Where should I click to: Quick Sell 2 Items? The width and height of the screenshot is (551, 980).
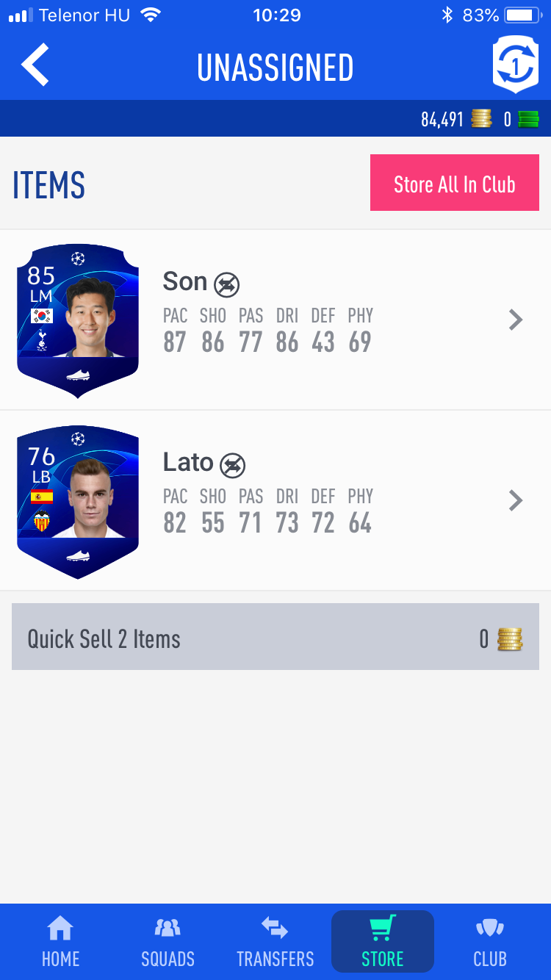click(275, 637)
